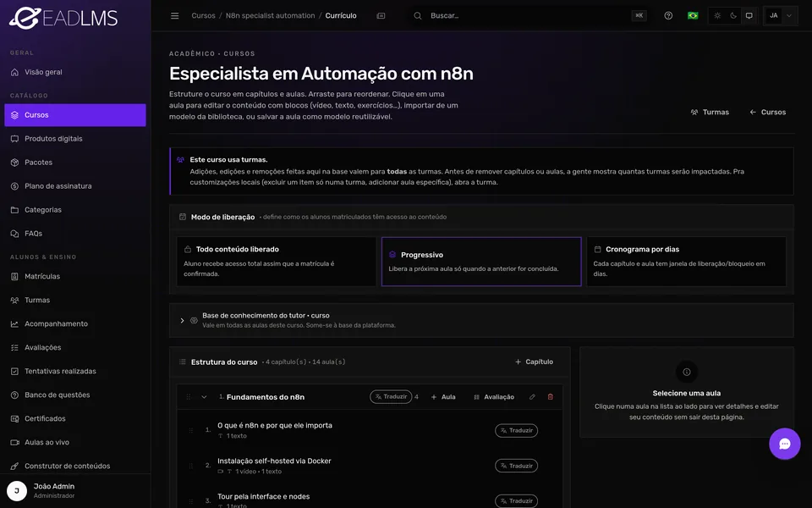Open Visão geral in sidebar

click(75, 72)
